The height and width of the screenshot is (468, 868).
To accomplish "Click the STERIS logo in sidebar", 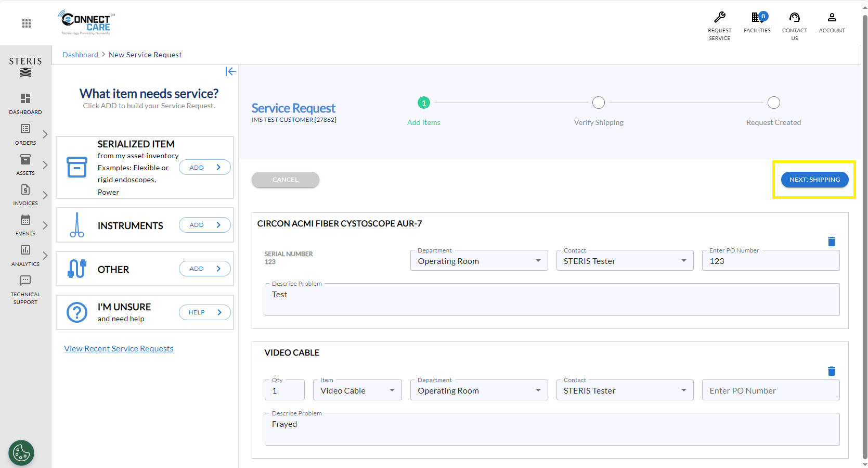I will (x=25, y=67).
